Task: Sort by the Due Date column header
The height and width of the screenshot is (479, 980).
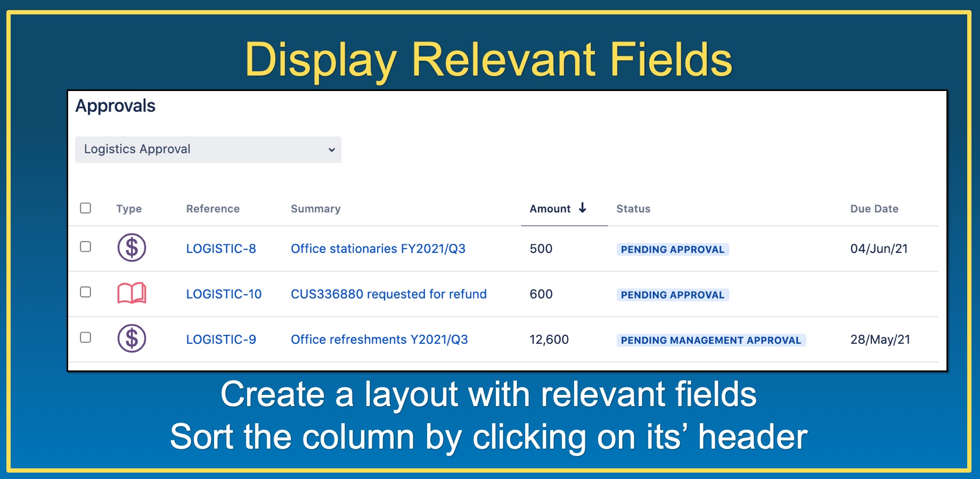Action: coord(875,209)
